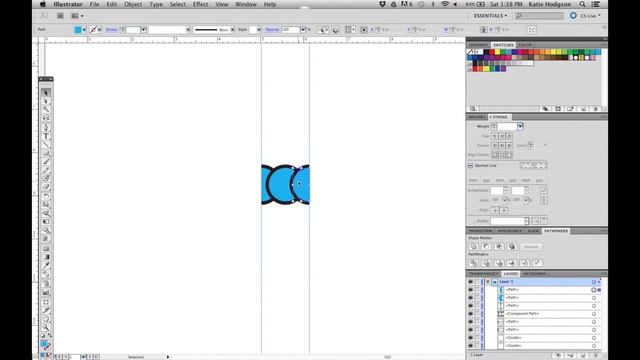The image size is (640, 360).
Task: Click New Swatch button in Swatches panel
Action: [583, 109]
